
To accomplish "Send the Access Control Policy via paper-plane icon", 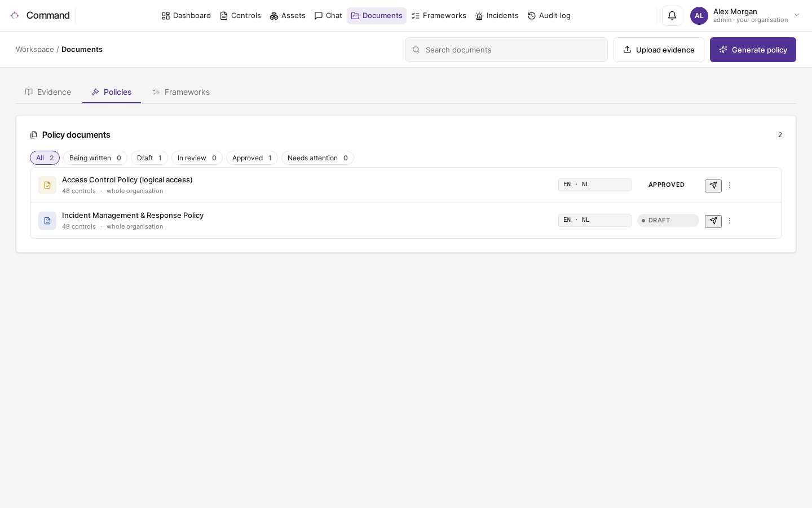I will pyautogui.click(x=713, y=186).
